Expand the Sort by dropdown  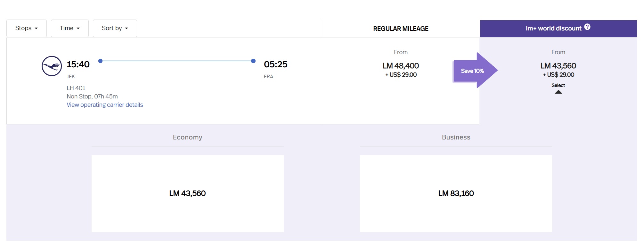115,28
